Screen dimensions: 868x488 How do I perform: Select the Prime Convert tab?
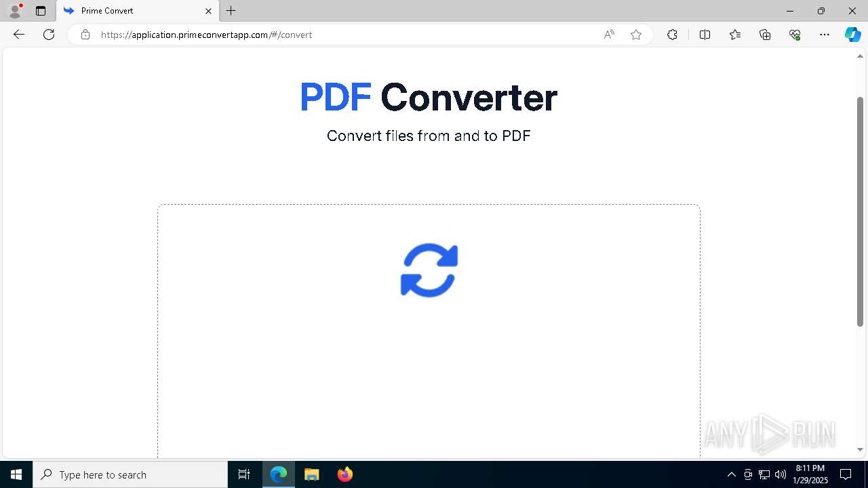tap(138, 11)
